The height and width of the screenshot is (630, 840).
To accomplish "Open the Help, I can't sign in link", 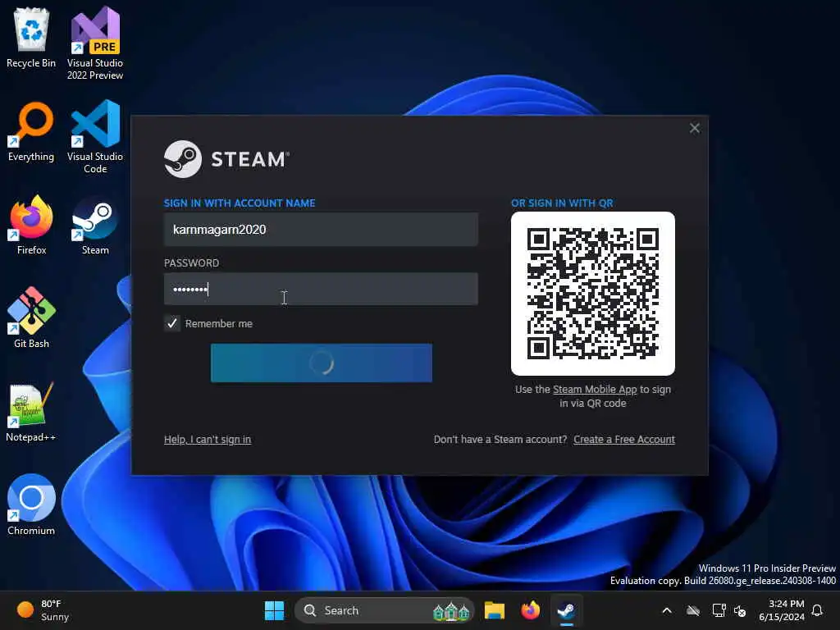I will [x=208, y=440].
